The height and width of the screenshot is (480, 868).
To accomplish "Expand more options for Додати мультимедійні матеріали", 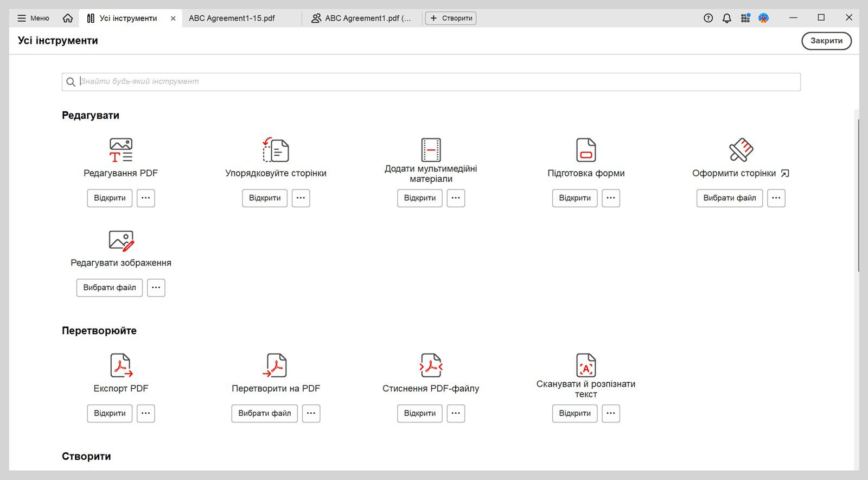I will click(456, 198).
